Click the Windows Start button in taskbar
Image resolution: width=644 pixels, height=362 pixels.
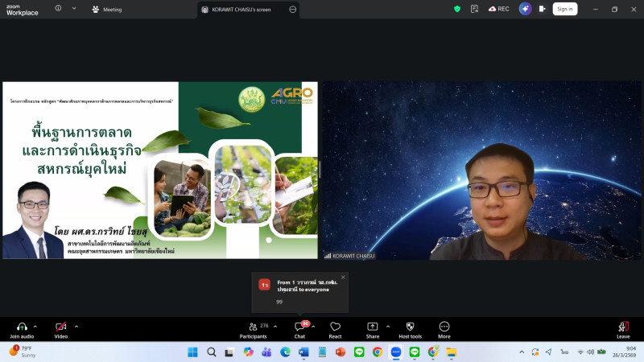[x=192, y=352]
